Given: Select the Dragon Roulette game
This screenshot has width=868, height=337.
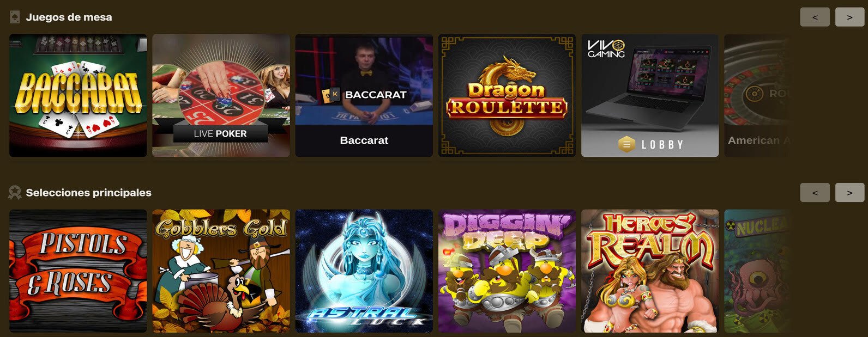Looking at the screenshot, I should (x=507, y=96).
